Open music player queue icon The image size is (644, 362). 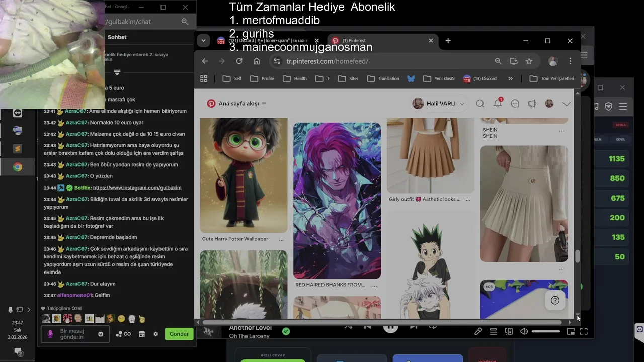coord(494,331)
